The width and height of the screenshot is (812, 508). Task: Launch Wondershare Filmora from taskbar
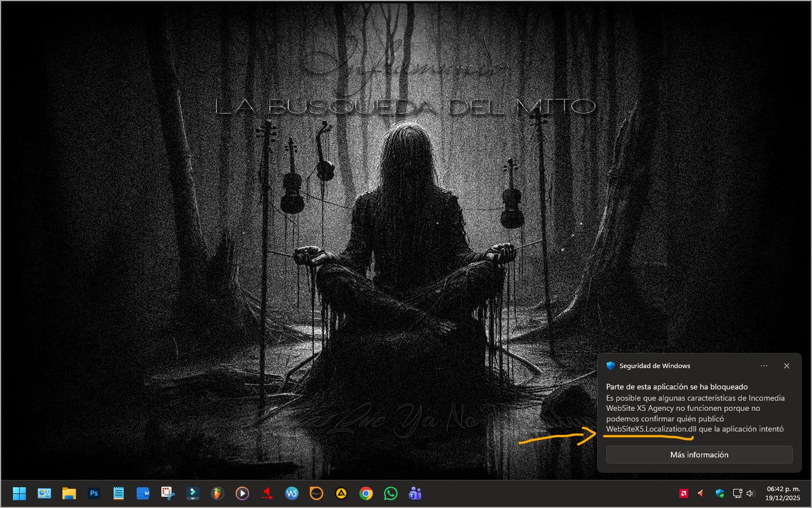click(193, 494)
